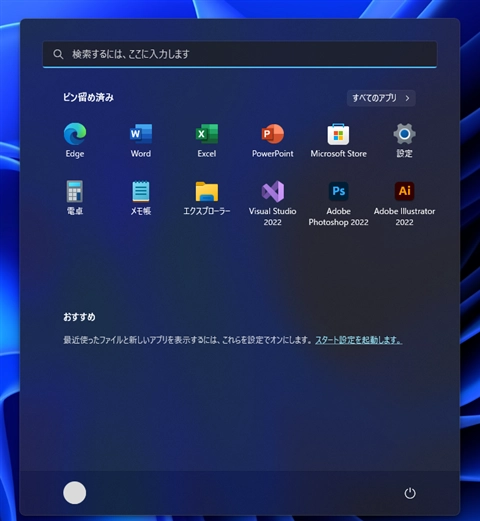Screen dimensions: 480x521
Task: Open 設定 (Settings) gear icon
Action: tap(404, 140)
